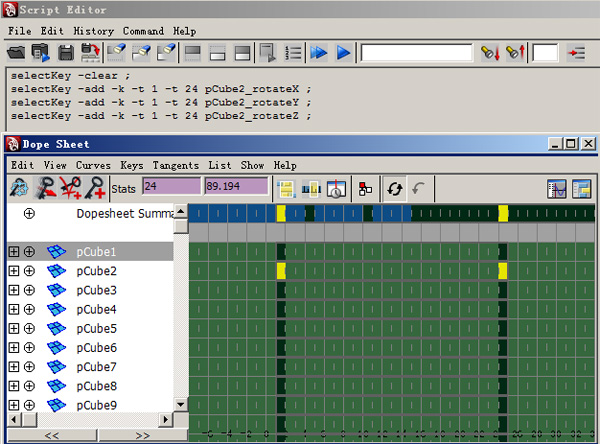Click the Clear All icon
This screenshot has width=600, height=444.
coord(166,52)
